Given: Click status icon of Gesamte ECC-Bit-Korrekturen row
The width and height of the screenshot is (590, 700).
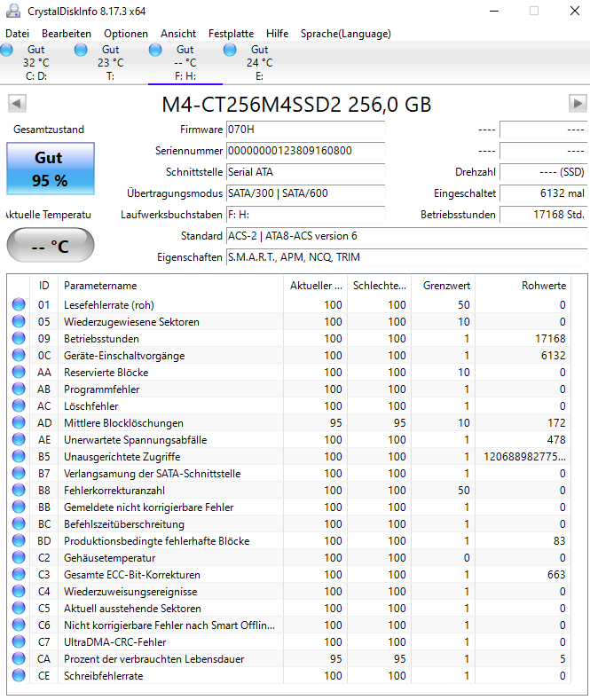Looking at the screenshot, I should point(19,574).
